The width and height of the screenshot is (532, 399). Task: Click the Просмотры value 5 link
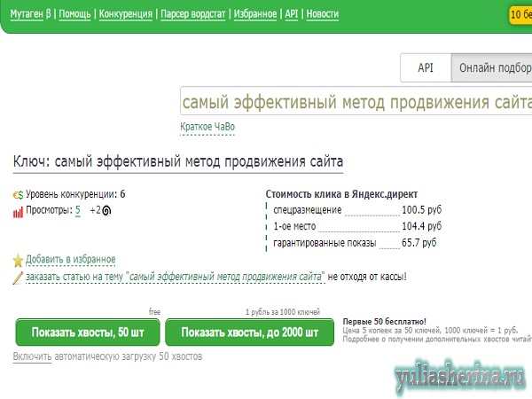[x=78, y=210]
